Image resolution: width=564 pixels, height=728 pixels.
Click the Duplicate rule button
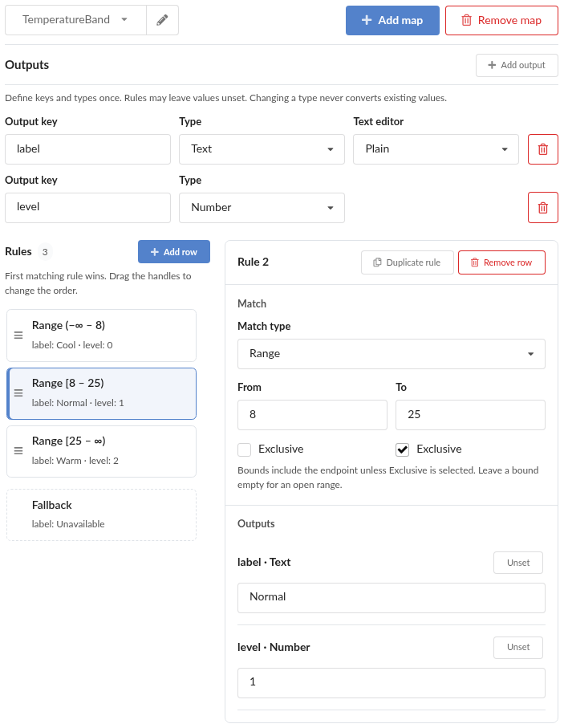click(x=407, y=262)
